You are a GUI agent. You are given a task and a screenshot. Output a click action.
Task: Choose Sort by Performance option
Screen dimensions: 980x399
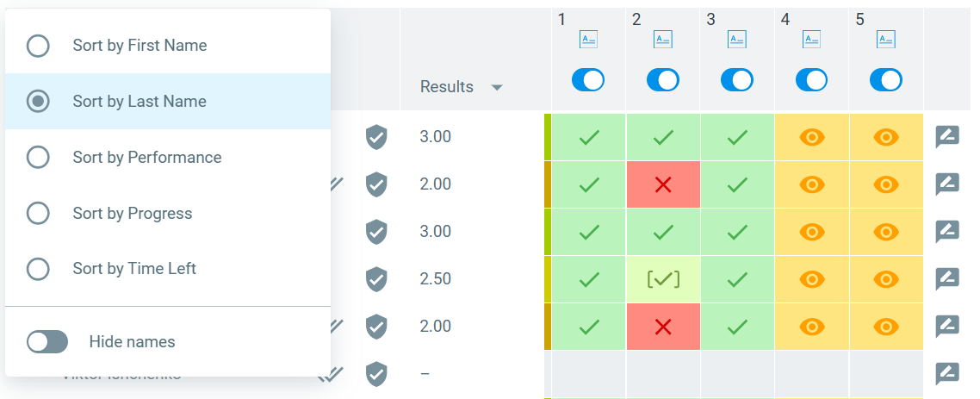click(x=146, y=158)
